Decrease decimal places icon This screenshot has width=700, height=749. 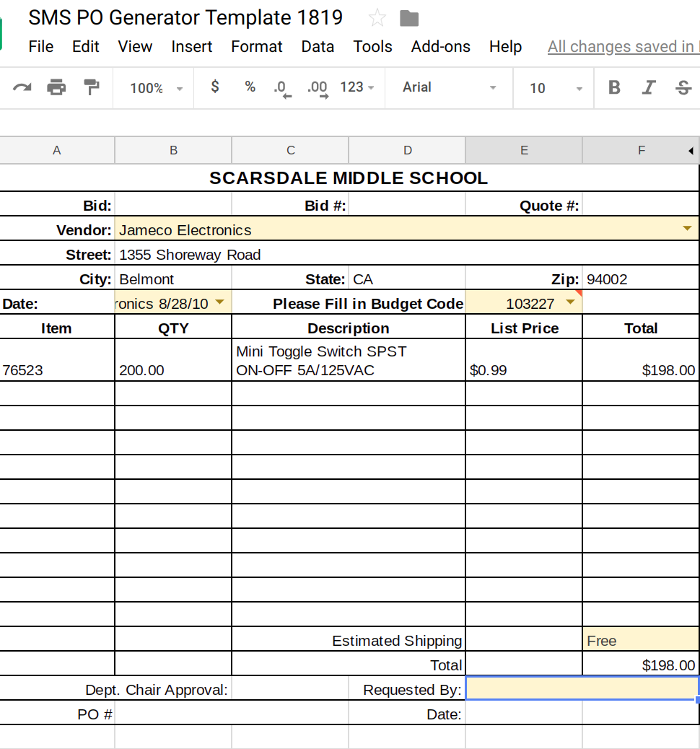pos(282,89)
